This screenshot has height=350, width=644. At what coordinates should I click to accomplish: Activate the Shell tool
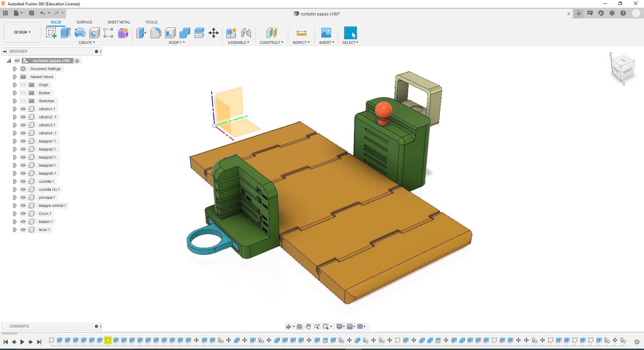tap(170, 33)
